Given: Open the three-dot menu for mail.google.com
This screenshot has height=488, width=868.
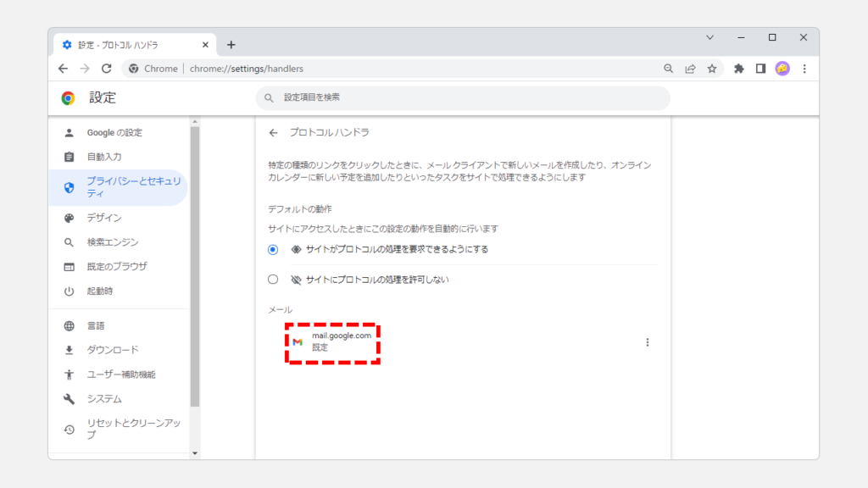Looking at the screenshot, I should point(648,342).
